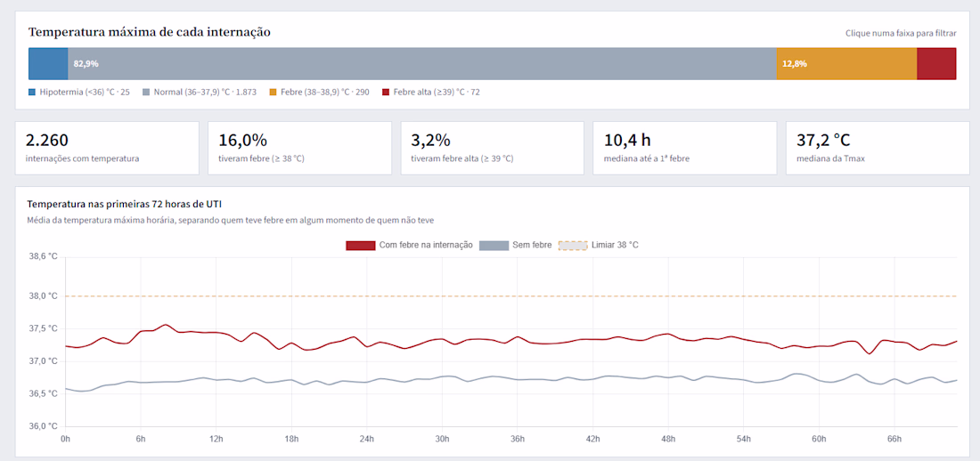Filter by the orange Febre 12,8% segment
980x461 pixels.
tap(847, 64)
